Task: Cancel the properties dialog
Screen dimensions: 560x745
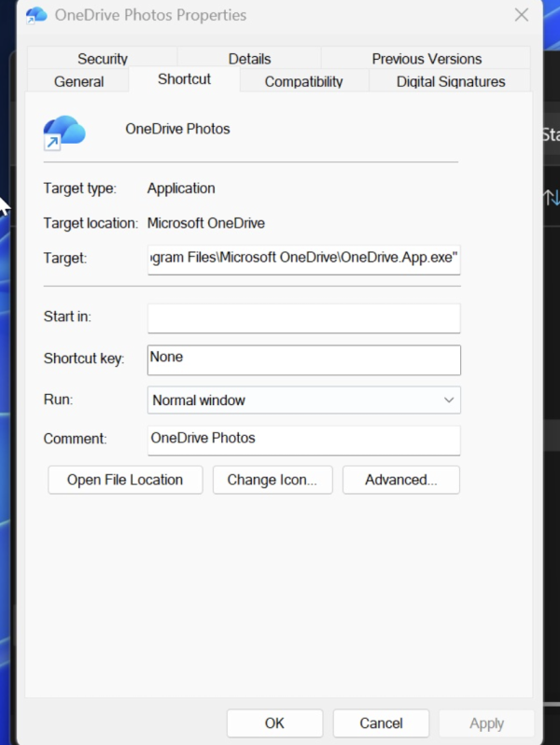Action: click(381, 724)
